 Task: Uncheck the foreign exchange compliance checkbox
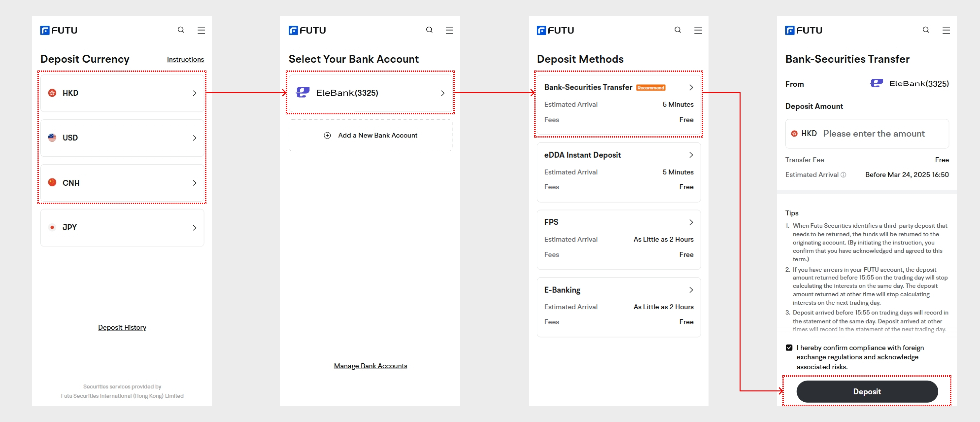pos(789,347)
